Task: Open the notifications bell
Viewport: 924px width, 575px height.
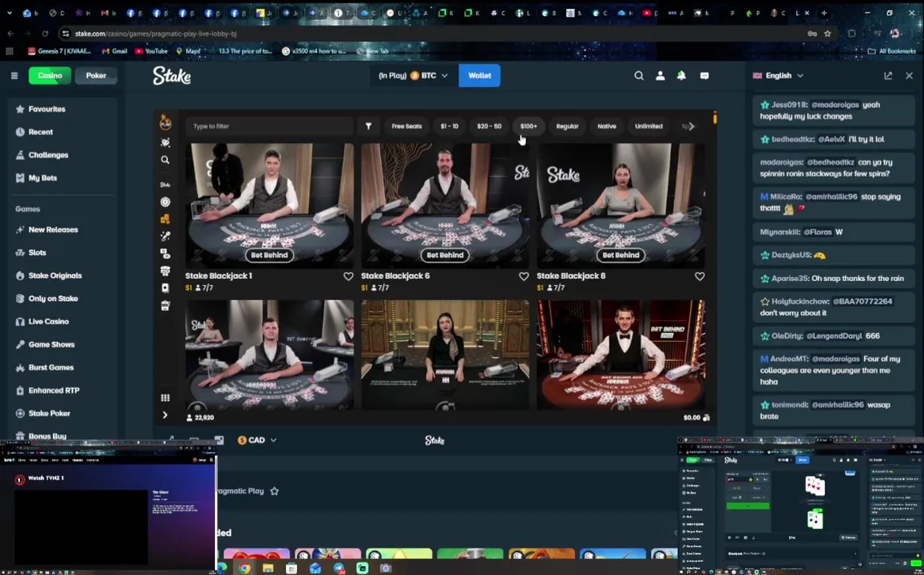Action: point(681,75)
